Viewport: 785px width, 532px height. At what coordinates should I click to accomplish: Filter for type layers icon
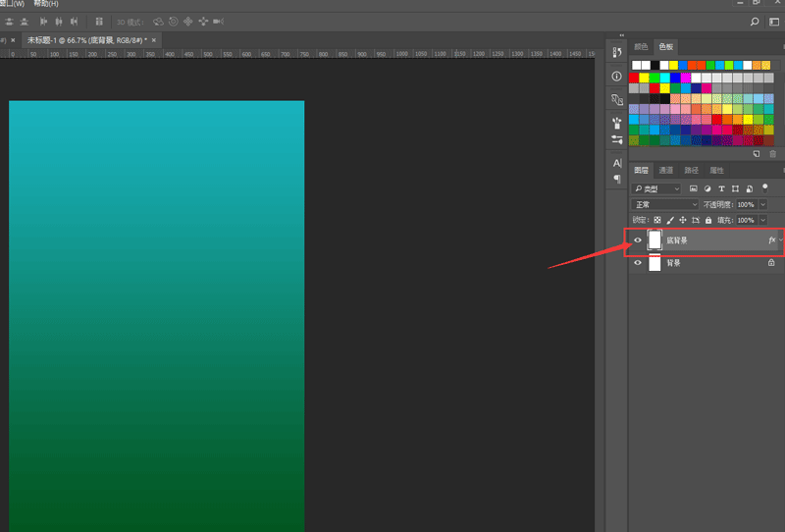click(721, 188)
